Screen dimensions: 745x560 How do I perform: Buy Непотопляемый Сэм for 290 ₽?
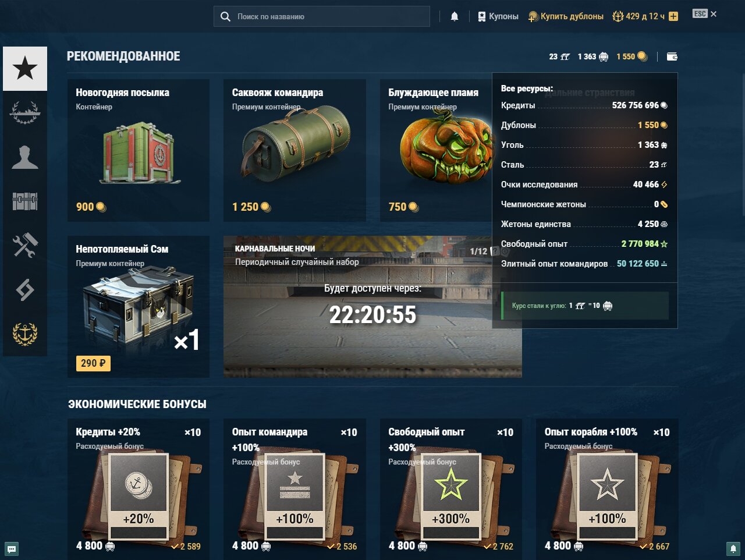pyautogui.click(x=93, y=363)
